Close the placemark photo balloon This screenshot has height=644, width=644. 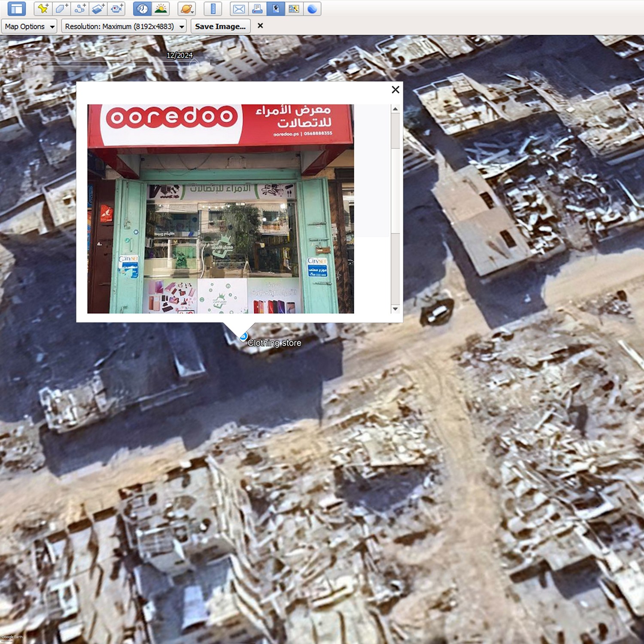point(395,89)
